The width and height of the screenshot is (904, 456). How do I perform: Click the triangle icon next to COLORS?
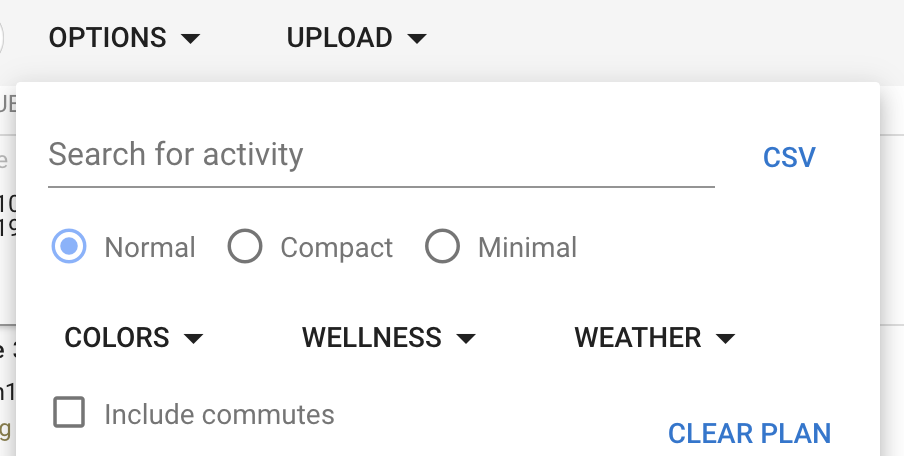click(194, 338)
